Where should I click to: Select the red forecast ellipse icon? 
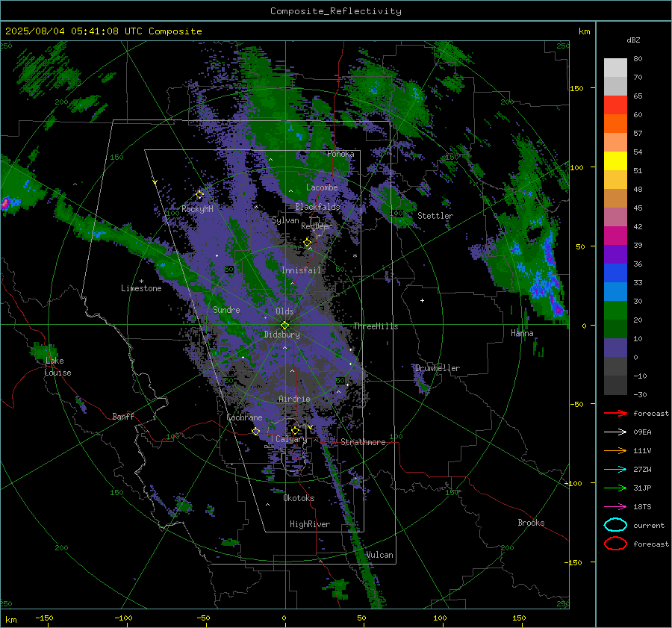tap(615, 544)
